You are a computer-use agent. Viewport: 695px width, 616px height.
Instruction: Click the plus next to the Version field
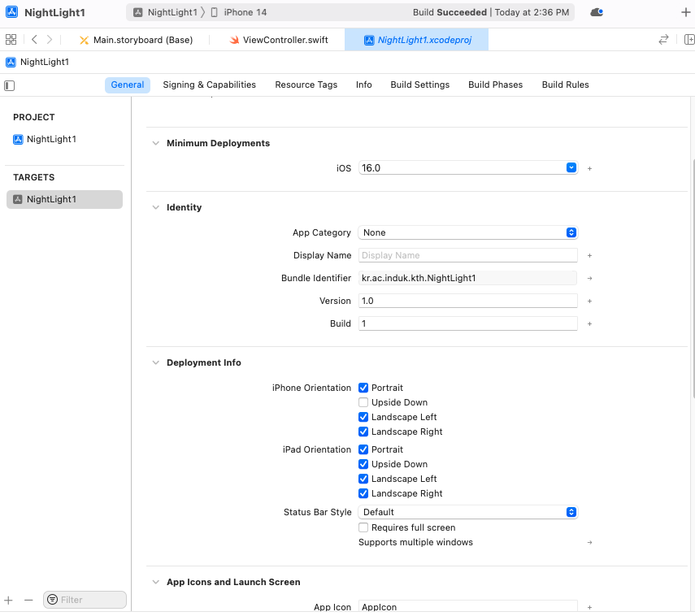coord(589,301)
